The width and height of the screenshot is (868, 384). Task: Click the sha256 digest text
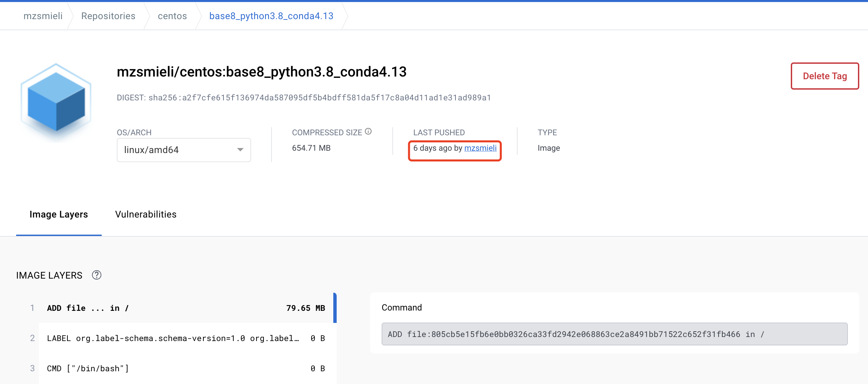[319, 98]
